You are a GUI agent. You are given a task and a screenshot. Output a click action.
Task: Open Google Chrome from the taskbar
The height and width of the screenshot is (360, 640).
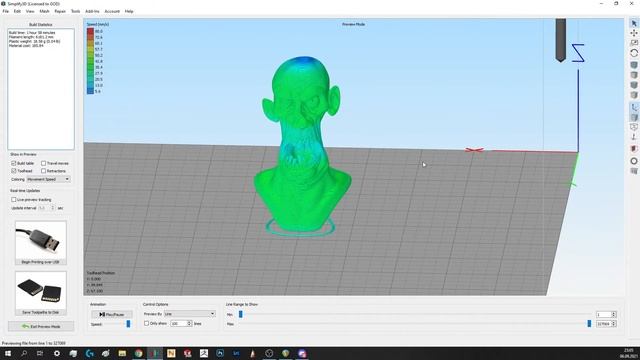click(138, 353)
